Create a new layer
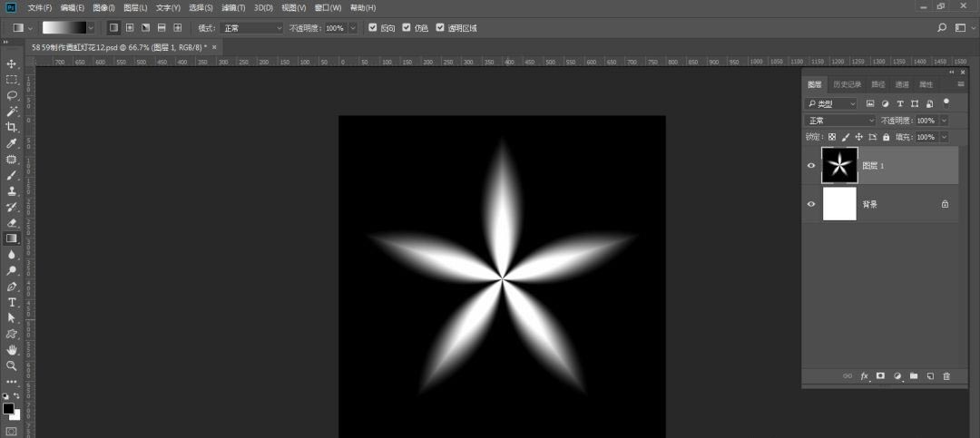Screen dimensions: 980x438 point(930,376)
